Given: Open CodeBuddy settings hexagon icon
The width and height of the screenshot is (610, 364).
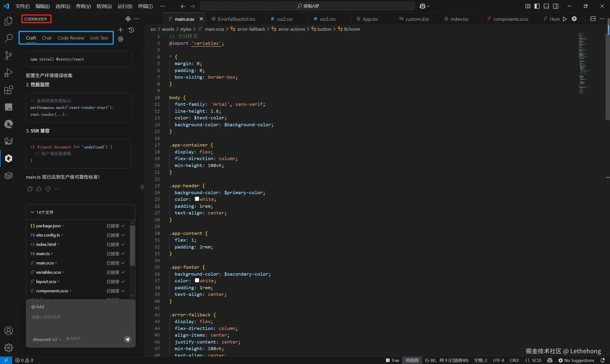Looking at the screenshot, I should pos(120,39).
